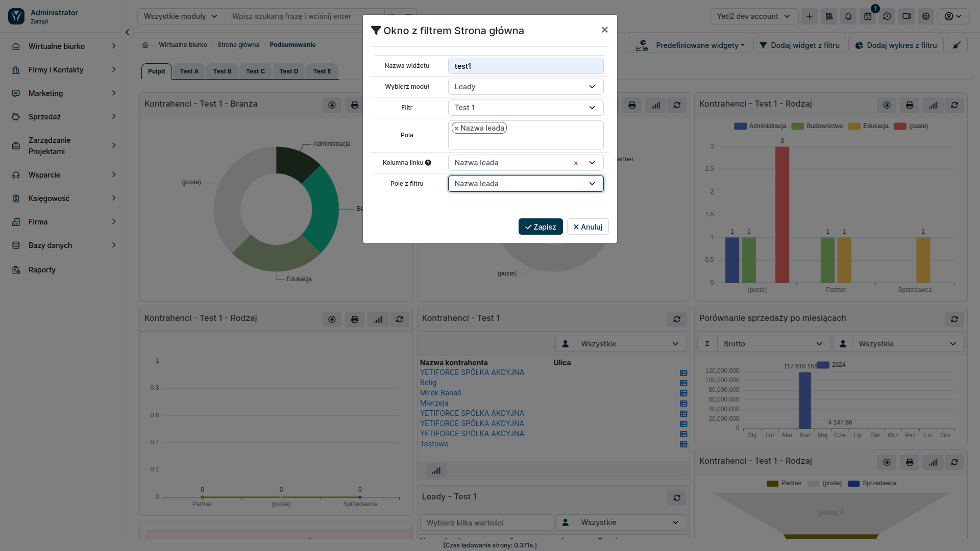Viewport: 980px width, 551px height.
Task: Click the plus quick-create icon
Action: tap(810, 16)
